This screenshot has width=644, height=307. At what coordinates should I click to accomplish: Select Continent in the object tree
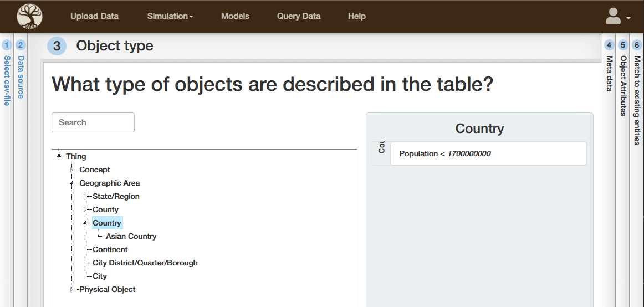pos(110,249)
